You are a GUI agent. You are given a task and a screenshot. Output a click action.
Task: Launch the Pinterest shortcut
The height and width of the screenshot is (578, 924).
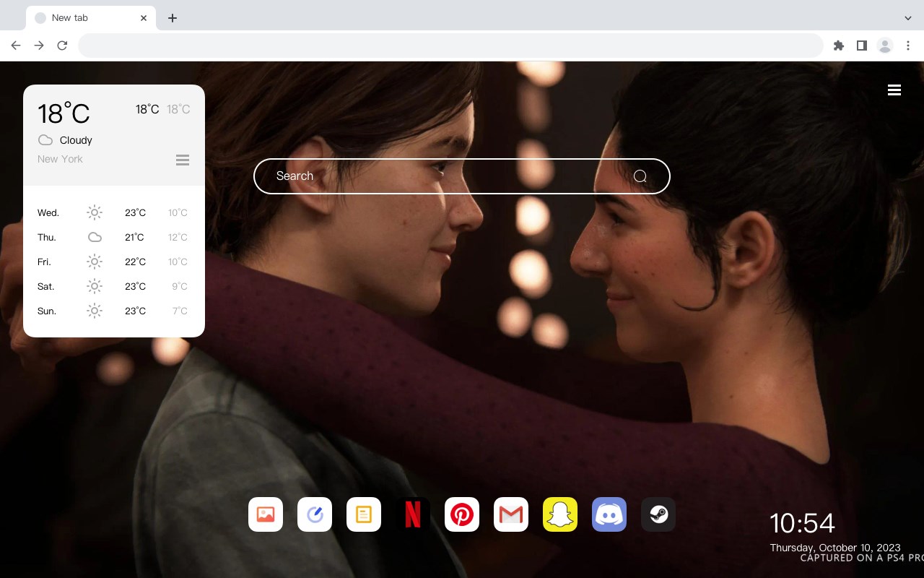pos(462,514)
